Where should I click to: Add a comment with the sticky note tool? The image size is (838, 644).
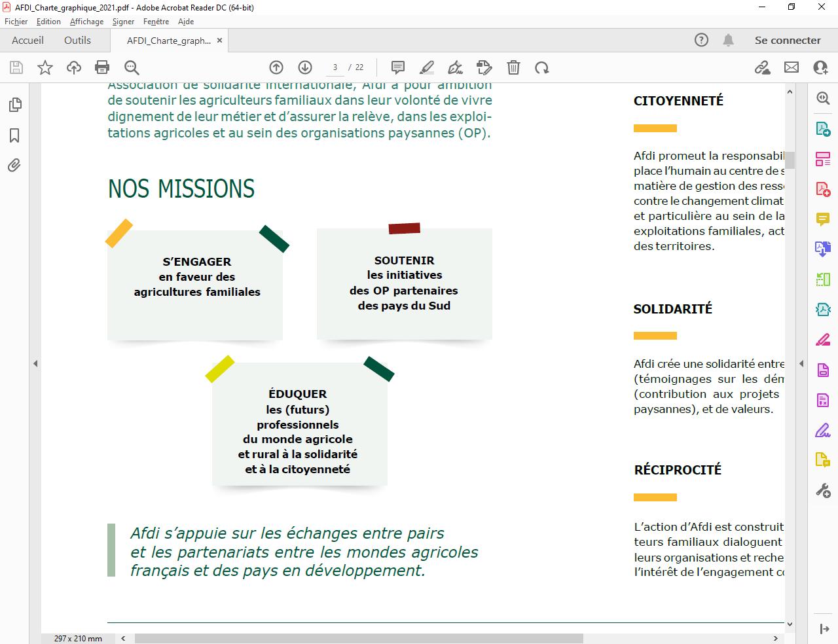pos(397,67)
